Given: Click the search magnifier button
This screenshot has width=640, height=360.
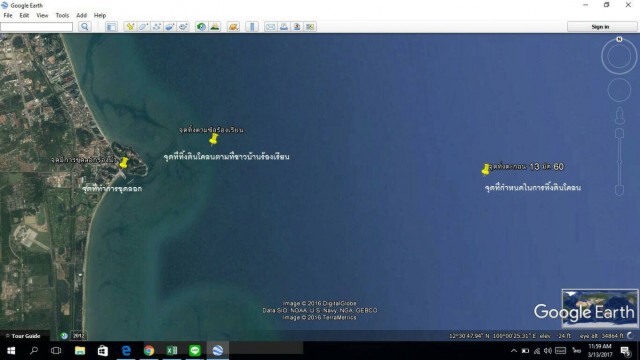Looking at the screenshot, I should (84, 27).
